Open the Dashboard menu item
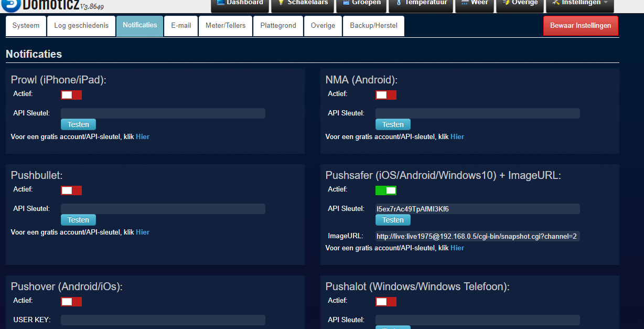Screen dimensions: 644x329 pos(240,5)
